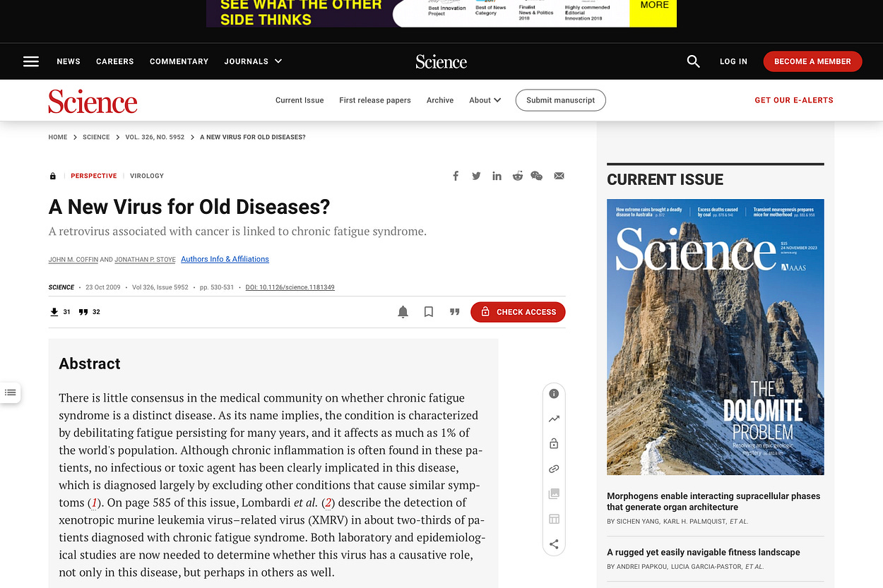Click the Perspective category label
This screenshot has width=883, height=588.
pos(94,176)
